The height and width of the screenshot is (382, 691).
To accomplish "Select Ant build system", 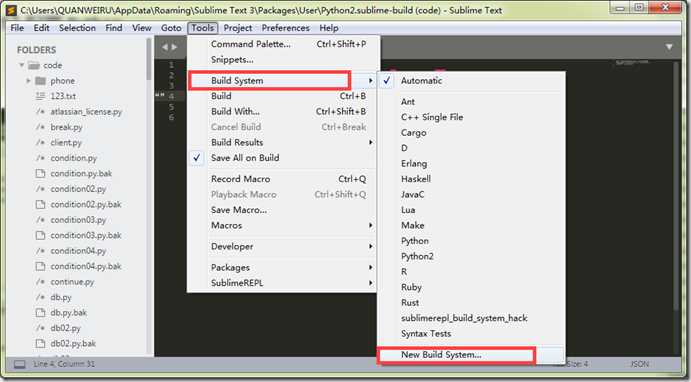I will 472,102.
